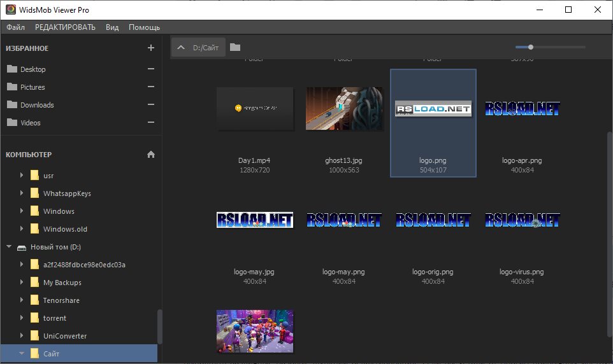Select the ghost13.jpg thumbnail
The image size is (613, 364).
344,109
